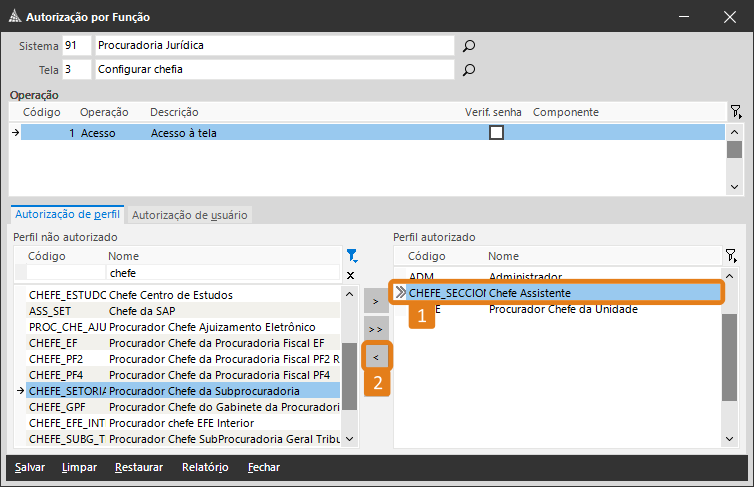Image resolution: width=754 pixels, height=487 pixels.
Task: Switch to Autorização de usuário tab
Action: point(190,215)
